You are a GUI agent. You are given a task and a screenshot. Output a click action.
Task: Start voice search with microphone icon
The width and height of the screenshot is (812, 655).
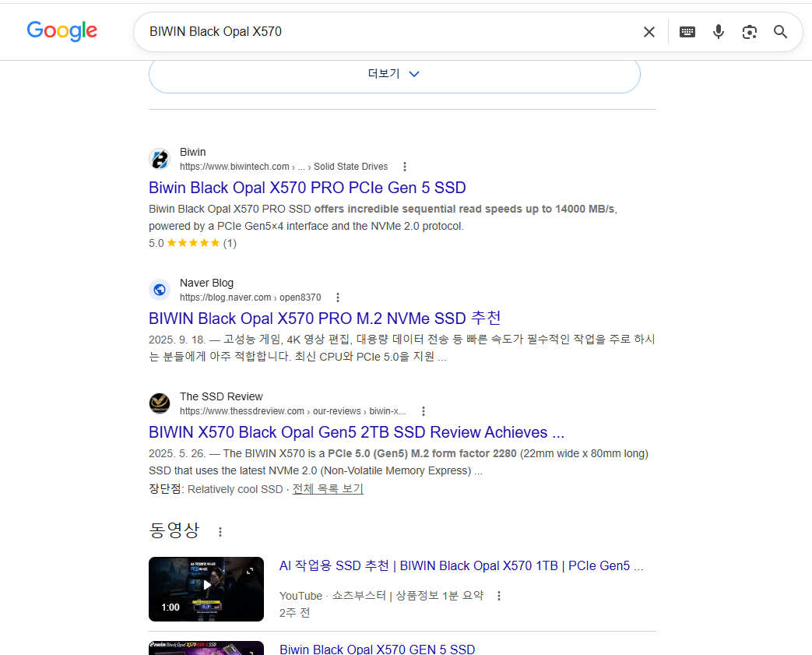click(x=719, y=32)
